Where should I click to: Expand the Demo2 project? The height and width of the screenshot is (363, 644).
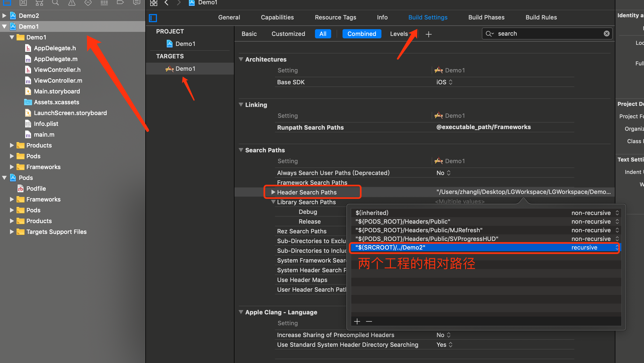pyautogui.click(x=4, y=16)
